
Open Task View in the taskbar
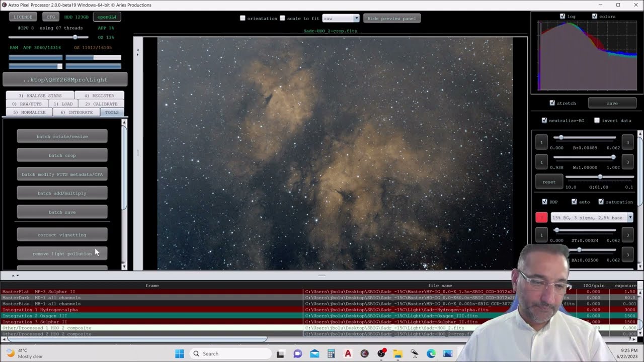(x=281, y=353)
